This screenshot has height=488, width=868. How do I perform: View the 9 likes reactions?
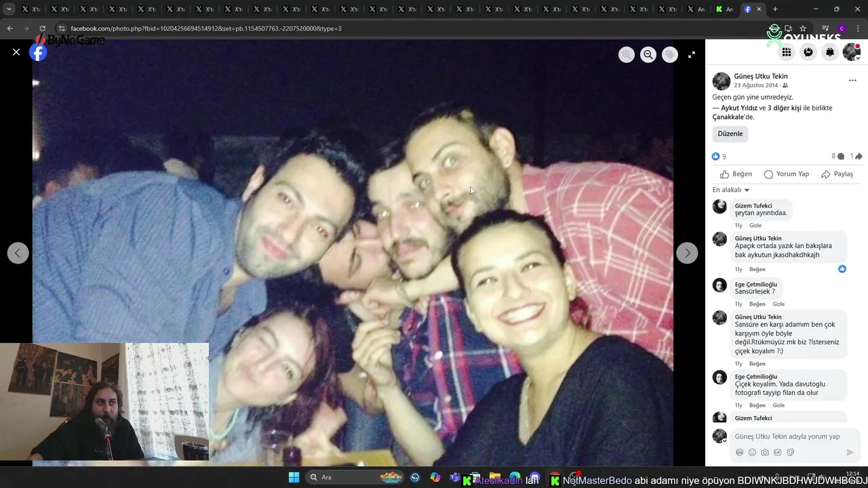pyautogui.click(x=719, y=157)
